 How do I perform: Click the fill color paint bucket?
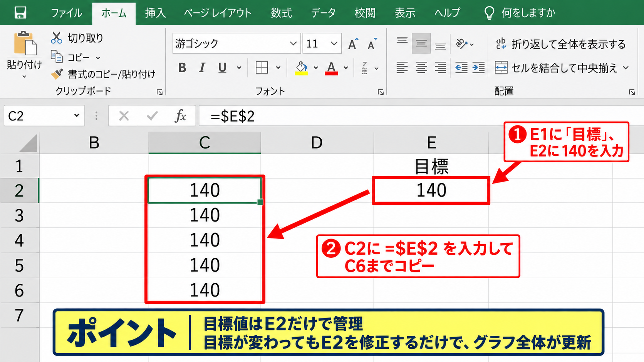click(x=301, y=68)
